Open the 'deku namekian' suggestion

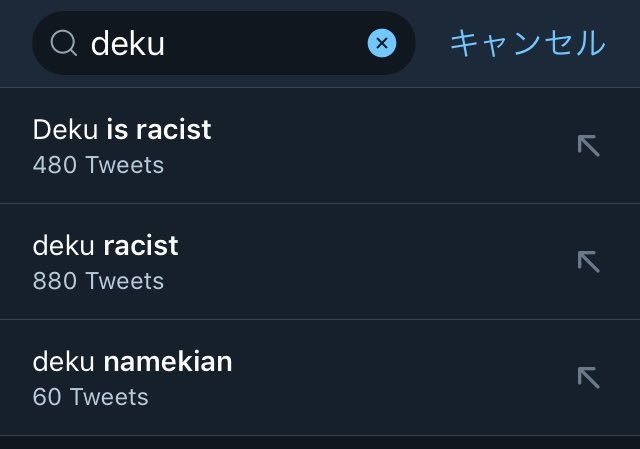pos(320,378)
